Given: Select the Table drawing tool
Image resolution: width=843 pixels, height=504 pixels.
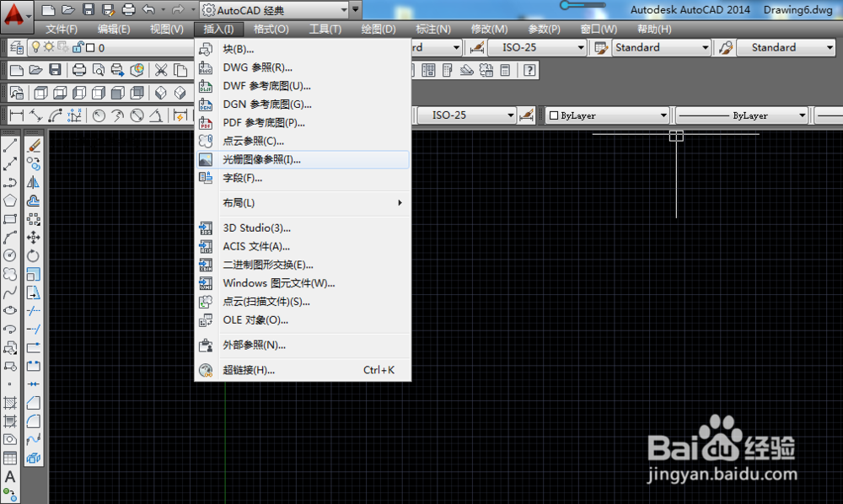Looking at the screenshot, I should (9, 458).
